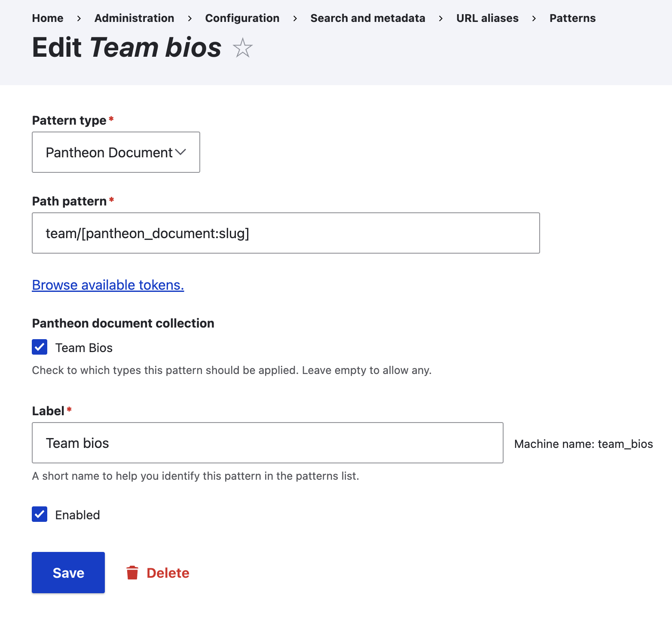Go to Home in the breadcrumb
This screenshot has width=672, height=619.
48,18
